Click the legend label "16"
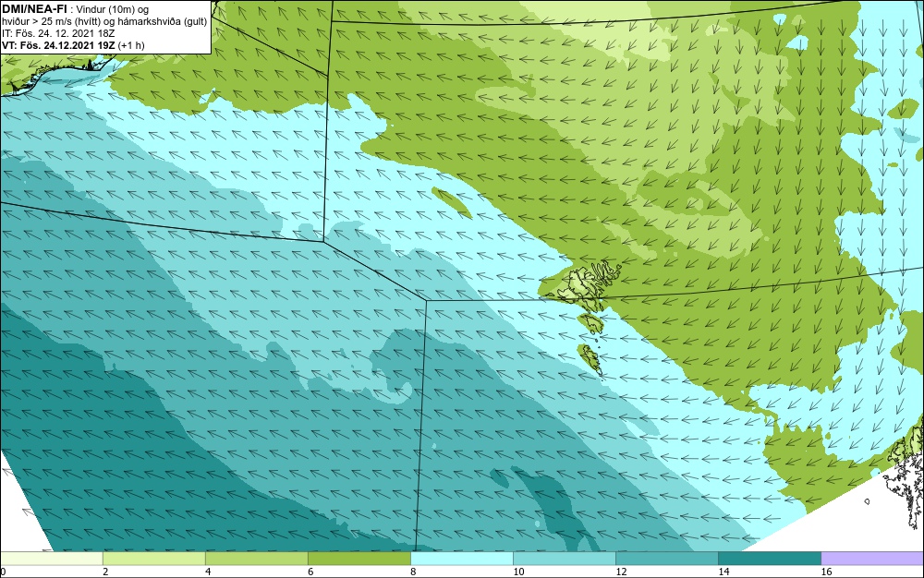Screen dimensions: 924x578 pyautogui.click(x=826, y=572)
